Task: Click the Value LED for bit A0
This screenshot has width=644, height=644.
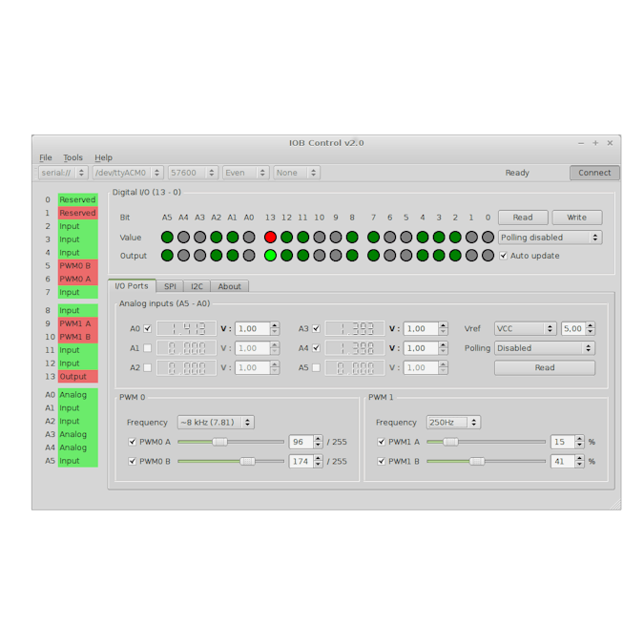Action: coord(249,237)
